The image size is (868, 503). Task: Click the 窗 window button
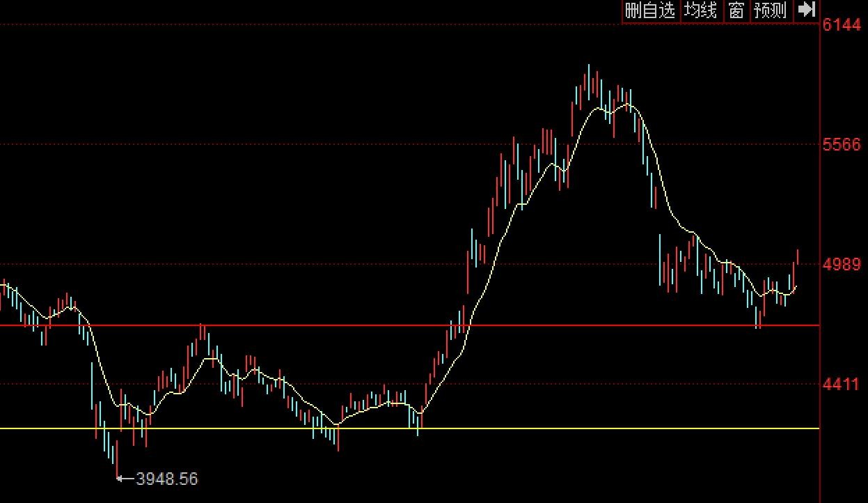(736, 10)
